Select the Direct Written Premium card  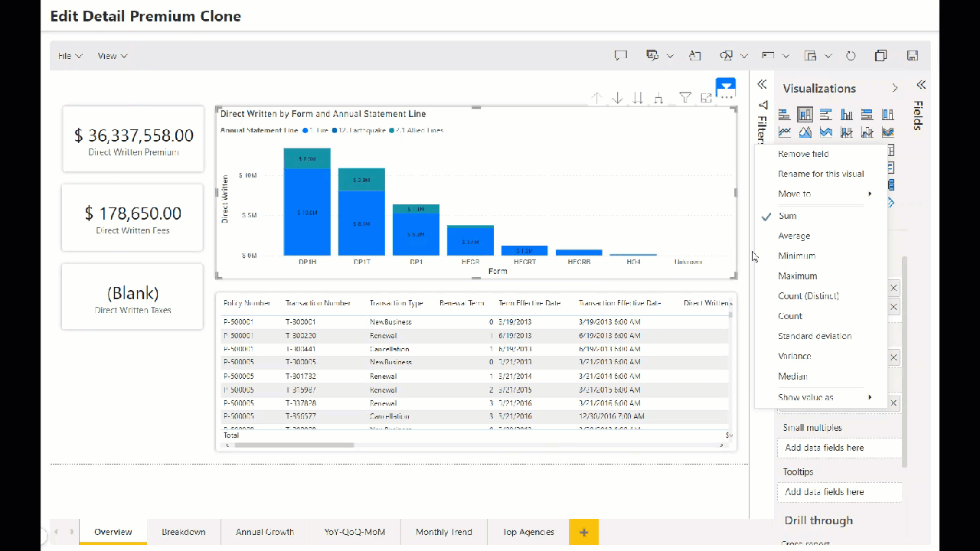pyautogui.click(x=133, y=139)
